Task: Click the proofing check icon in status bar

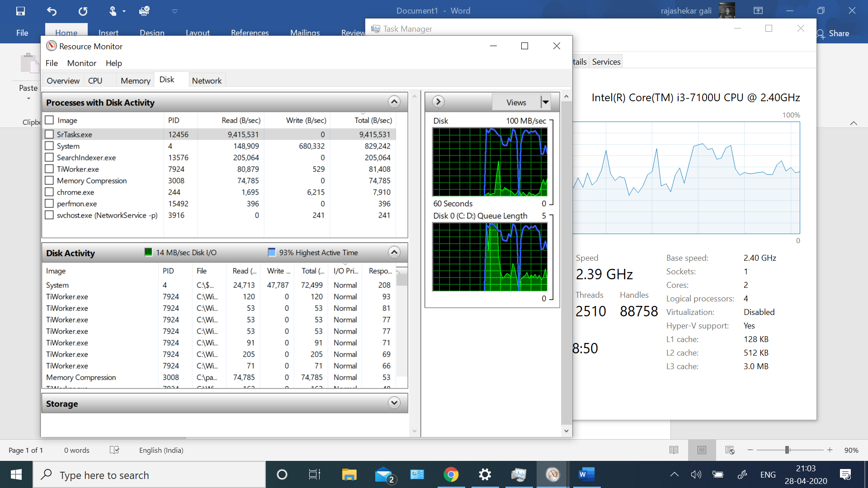Action: tap(114, 450)
